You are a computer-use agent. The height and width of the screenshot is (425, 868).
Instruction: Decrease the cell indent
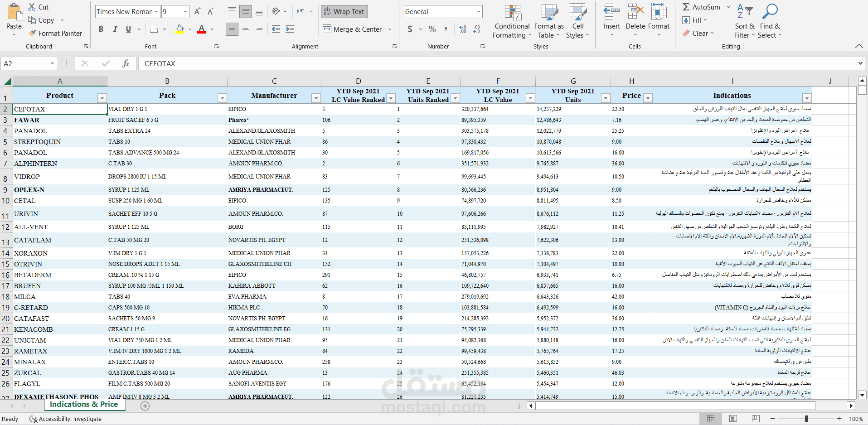pyautogui.click(x=276, y=29)
